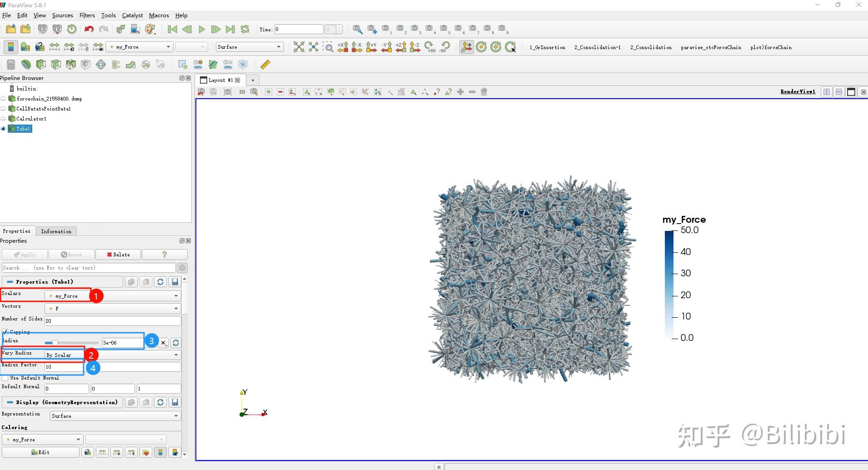Click the Undo arrow in the toolbar
868x470 pixels.
tap(89, 30)
